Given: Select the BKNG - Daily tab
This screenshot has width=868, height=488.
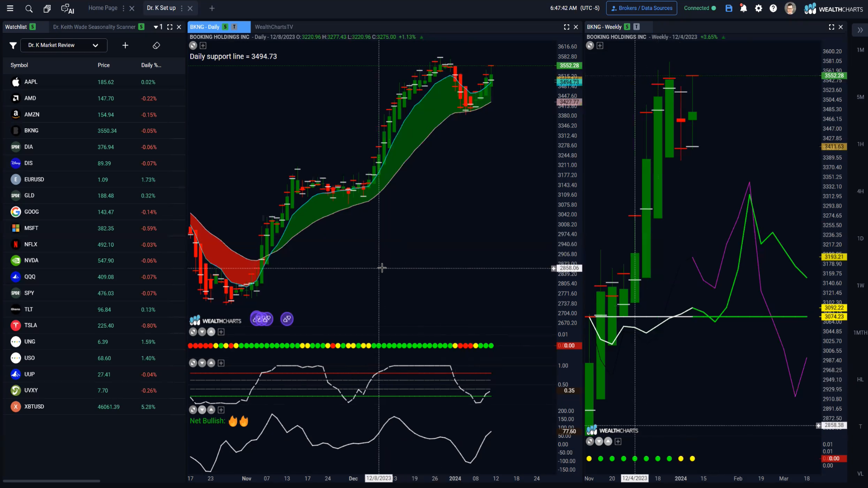Looking at the screenshot, I should coord(205,27).
